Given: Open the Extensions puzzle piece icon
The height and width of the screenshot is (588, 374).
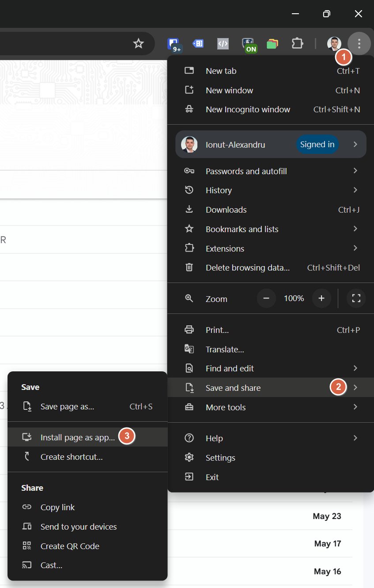Looking at the screenshot, I should point(297,43).
